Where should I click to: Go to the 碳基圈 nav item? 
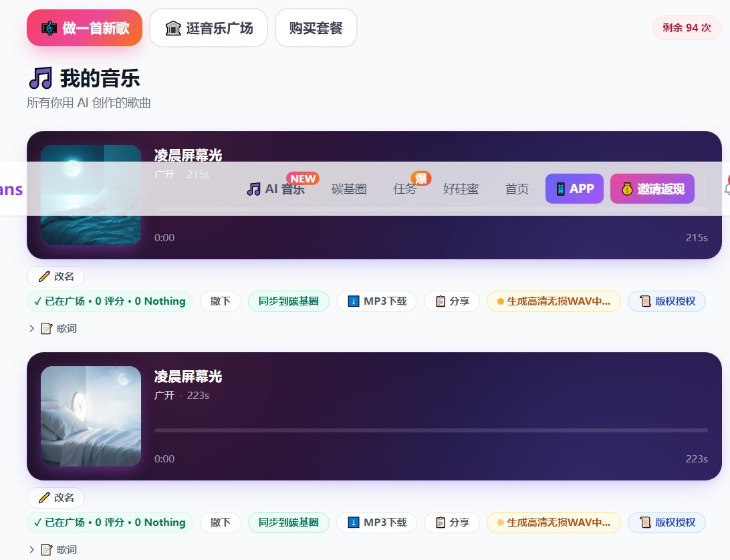pos(349,189)
